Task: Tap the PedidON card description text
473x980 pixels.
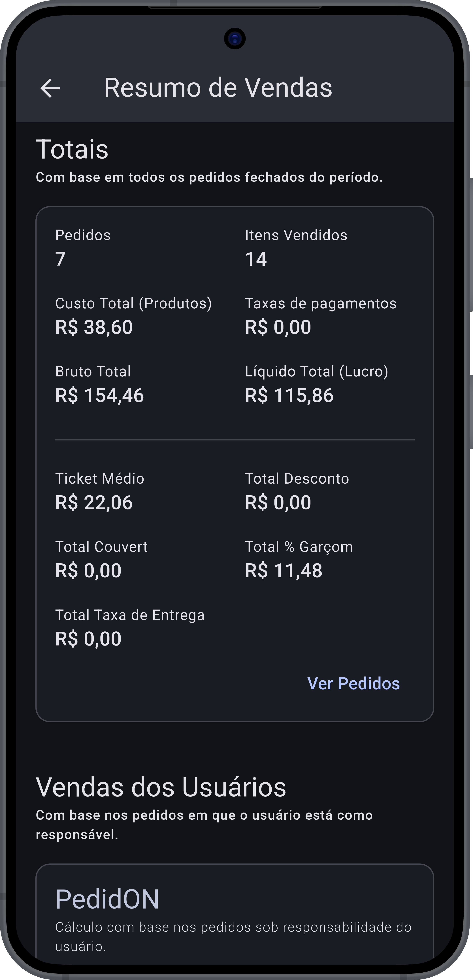Action: pyautogui.click(x=233, y=937)
